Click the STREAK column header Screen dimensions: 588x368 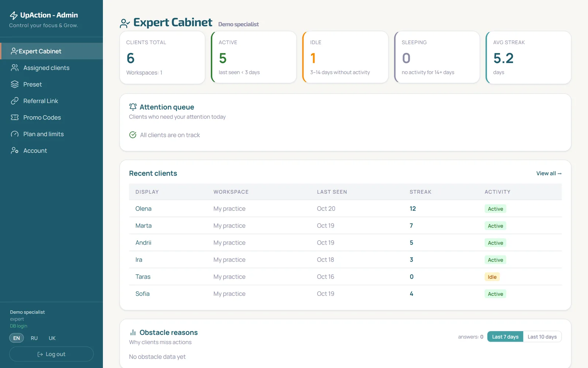click(x=420, y=192)
